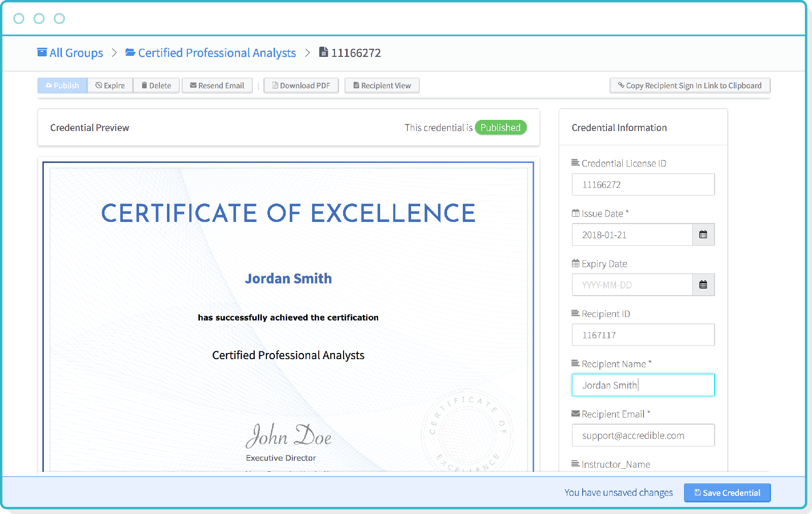This screenshot has width=812, height=514.
Task: Navigate to Certified Professional Analysts group
Action: [x=217, y=53]
